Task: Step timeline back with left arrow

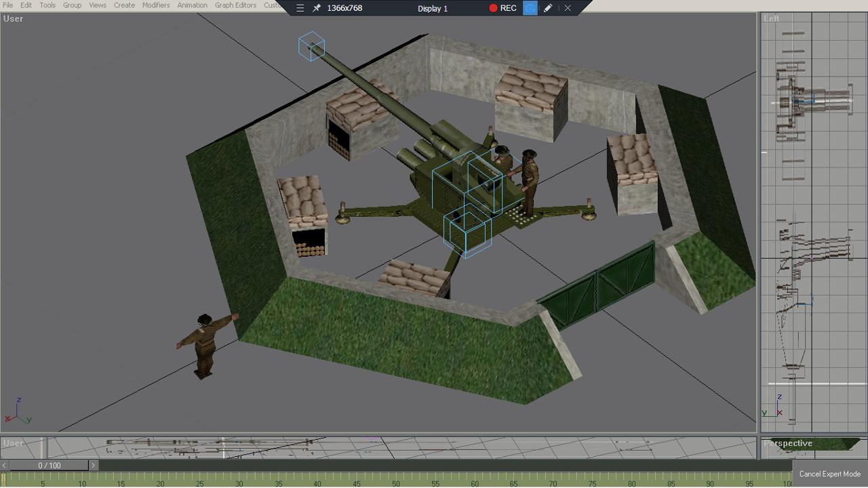Action: 5,466
